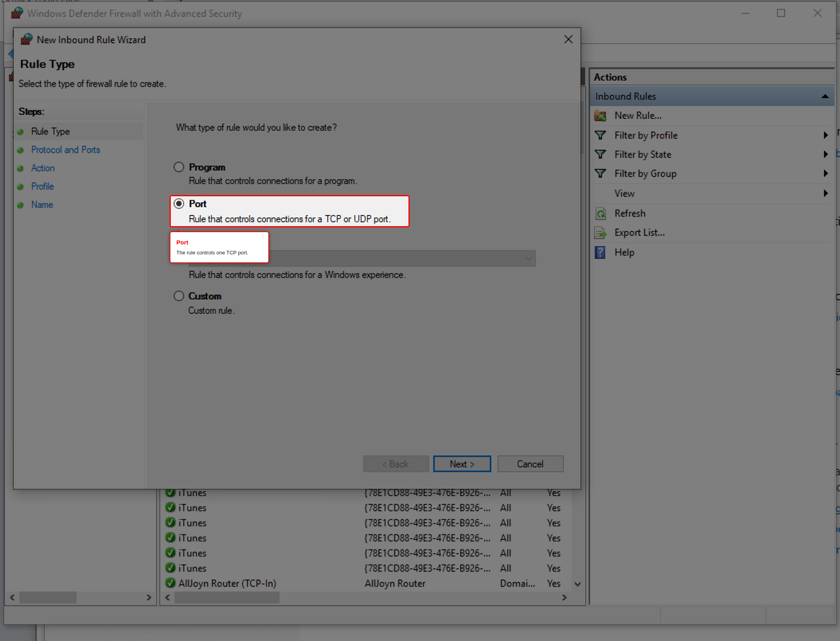The height and width of the screenshot is (641, 840).
Task: Expand the Filter by Group submenu arrow
Action: (x=826, y=174)
